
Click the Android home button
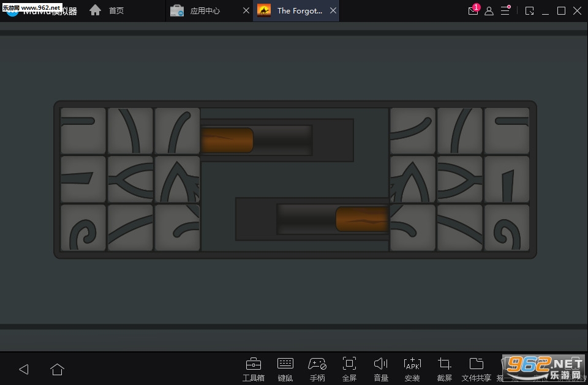coord(57,369)
